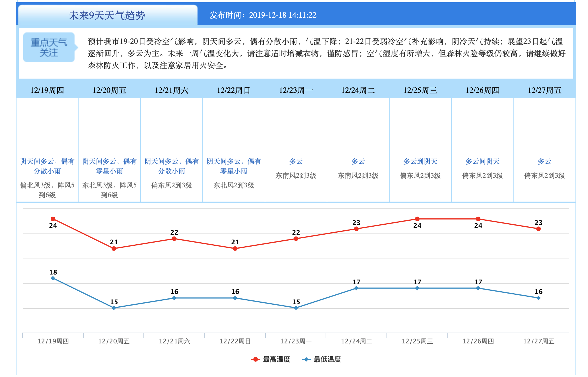This screenshot has height=377, width=588.
Task: Click the 12/19 high temperature point 24
Action: tap(53, 219)
